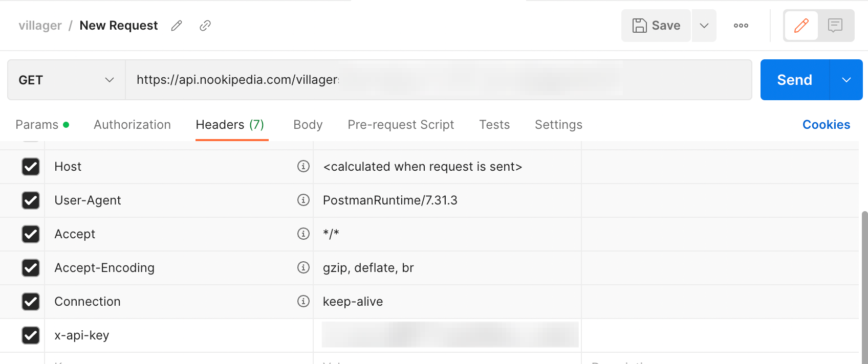Click the rename request pencil icon
Viewport: 868px width, 364px height.
click(177, 26)
